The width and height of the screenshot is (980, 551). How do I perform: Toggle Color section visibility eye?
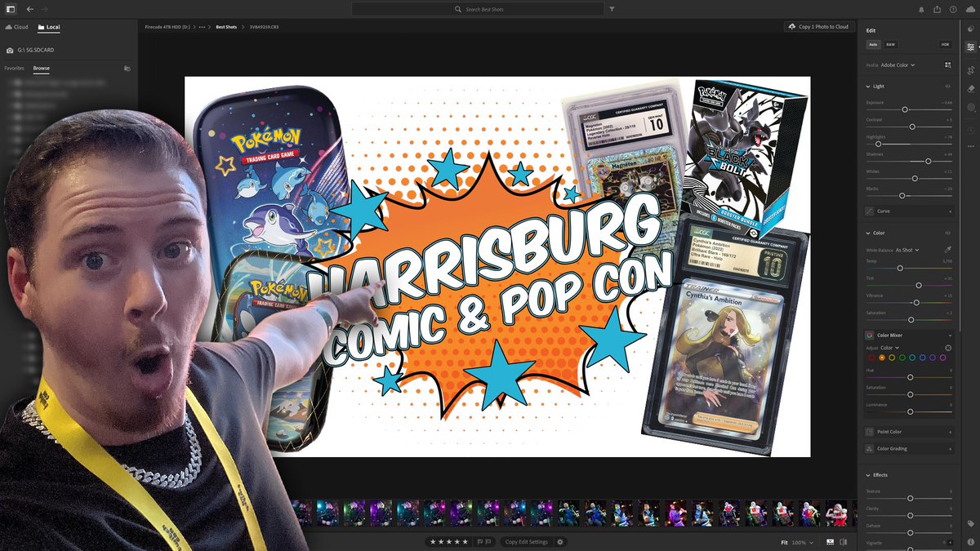click(x=948, y=233)
